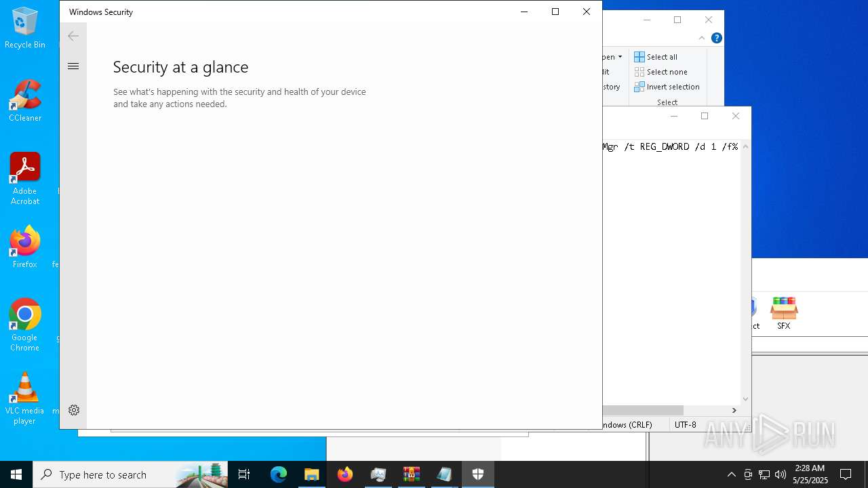Open the Windows Start menu

pyautogui.click(x=16, y=474)
